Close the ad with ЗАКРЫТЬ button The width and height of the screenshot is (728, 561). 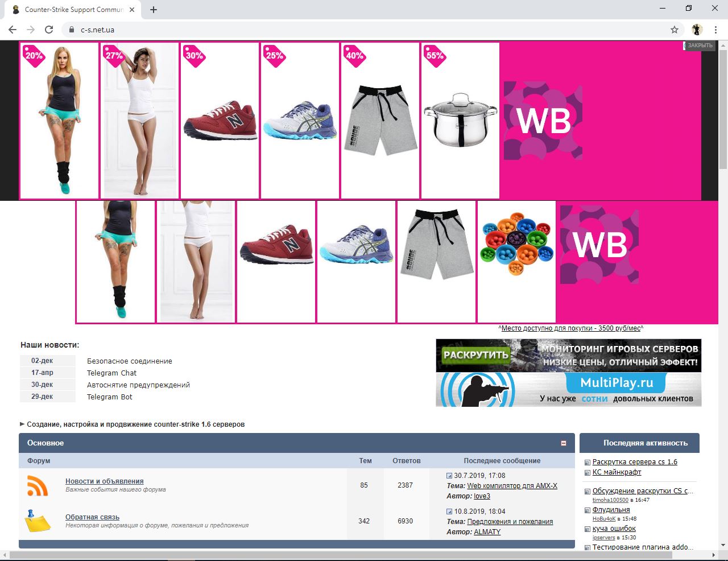(699, 46)
